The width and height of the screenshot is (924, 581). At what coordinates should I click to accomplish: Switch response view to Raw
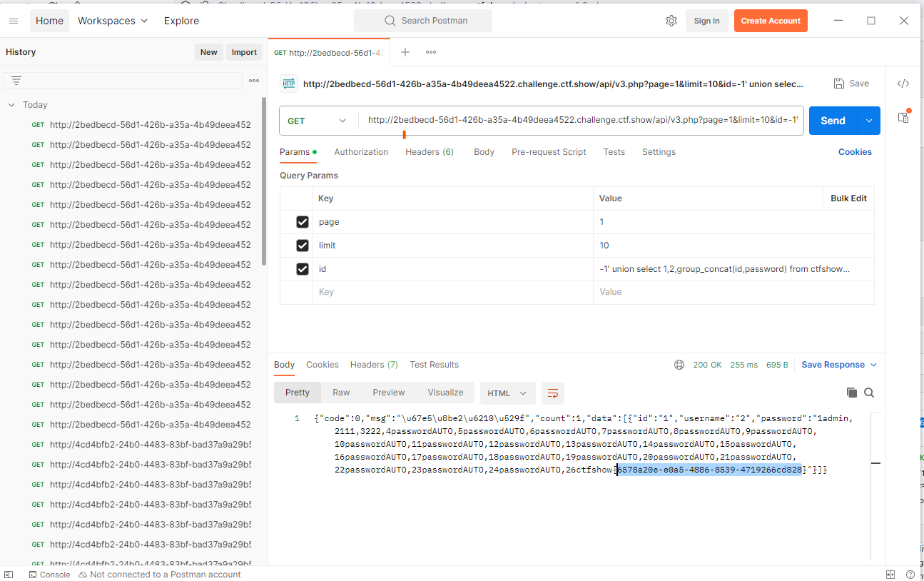click(x=341, y=393)
